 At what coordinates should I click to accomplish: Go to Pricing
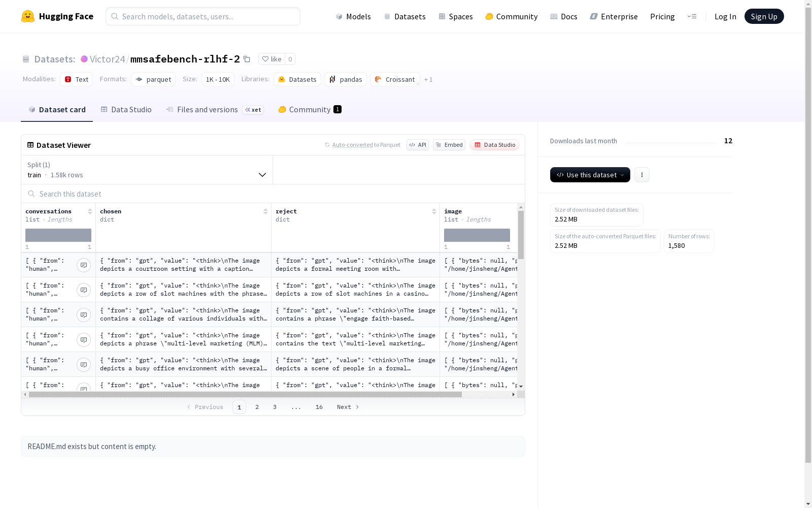pos(662,16)
